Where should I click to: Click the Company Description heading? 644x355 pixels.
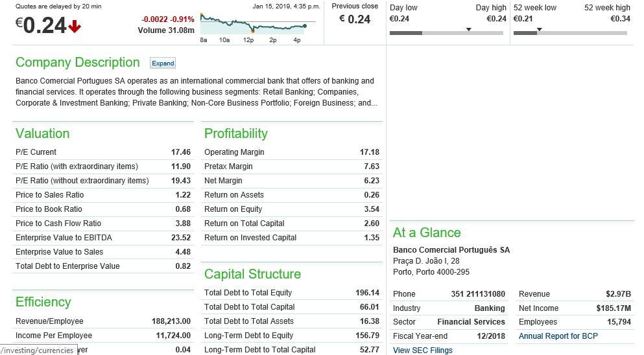click(x=77, y=63)
